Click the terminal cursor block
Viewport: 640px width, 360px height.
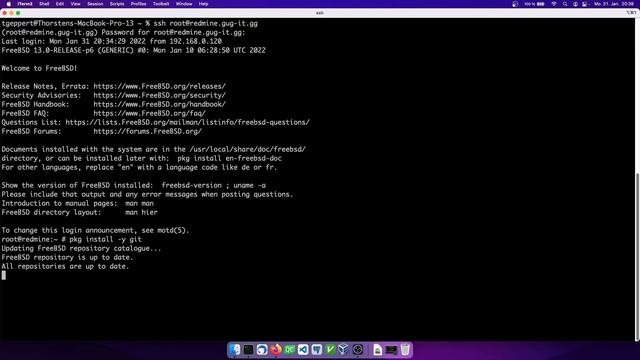[x=4, y=275]
